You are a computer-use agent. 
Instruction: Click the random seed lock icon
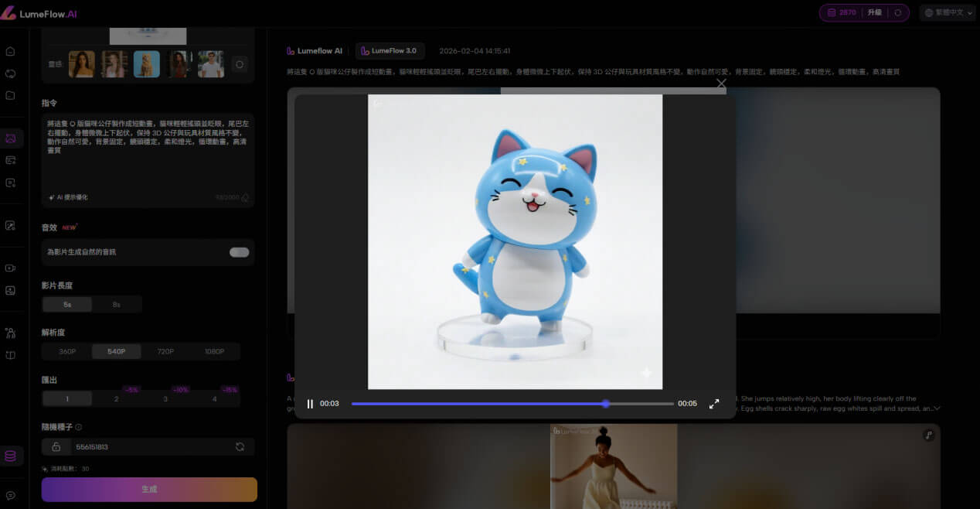point(56,447)
